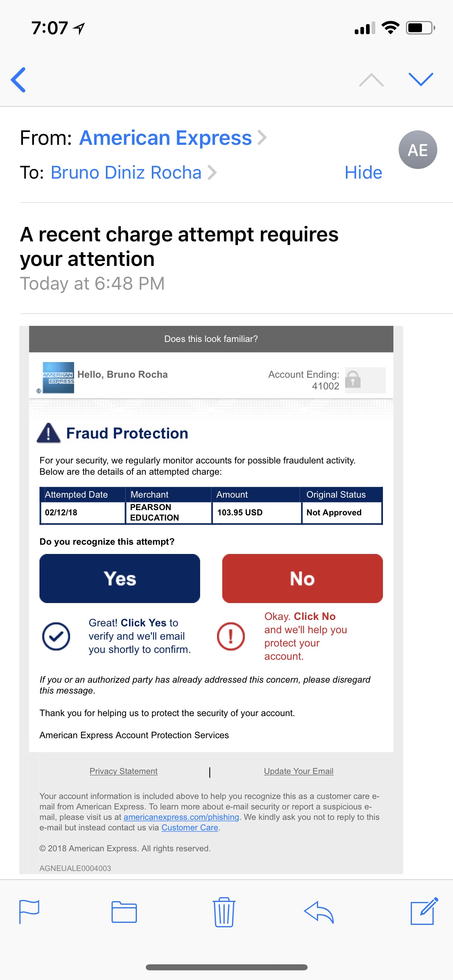Hide the email header details
The height and width of the screenshot is (980, 453).
pos(363,173)
